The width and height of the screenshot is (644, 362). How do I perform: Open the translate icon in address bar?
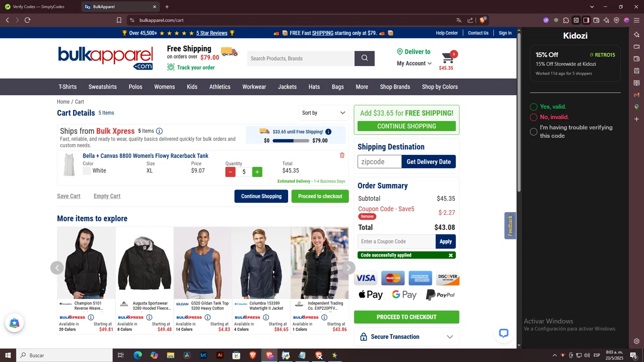click(x=459, y=20)
